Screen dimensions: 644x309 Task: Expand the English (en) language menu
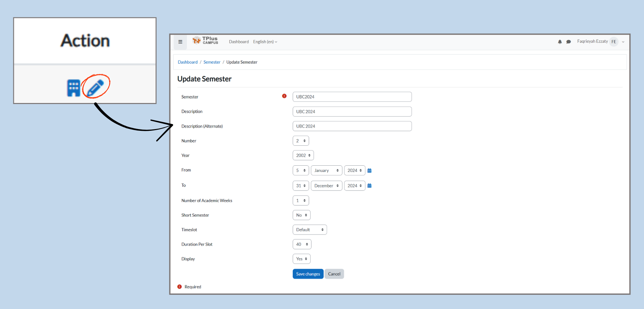[265, 42]
